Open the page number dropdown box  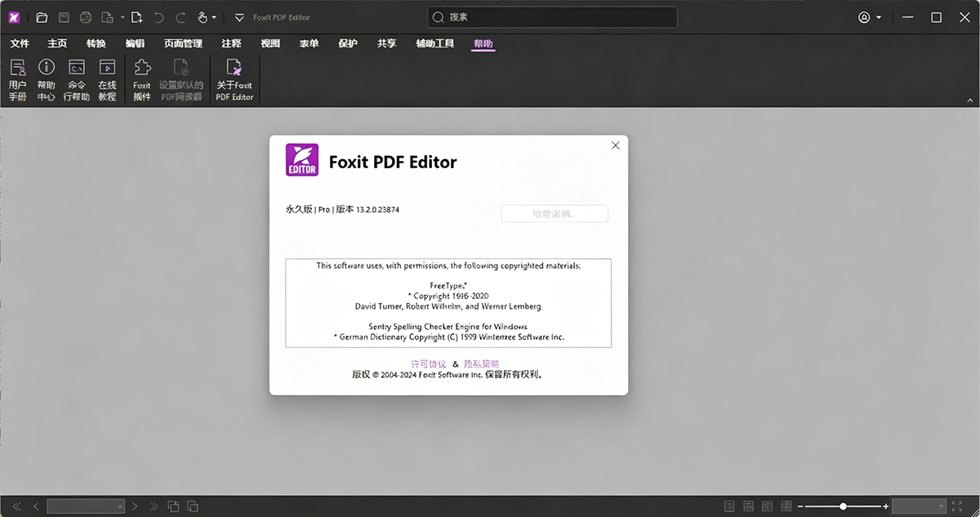pyautogui.click(x=86, y=506)
